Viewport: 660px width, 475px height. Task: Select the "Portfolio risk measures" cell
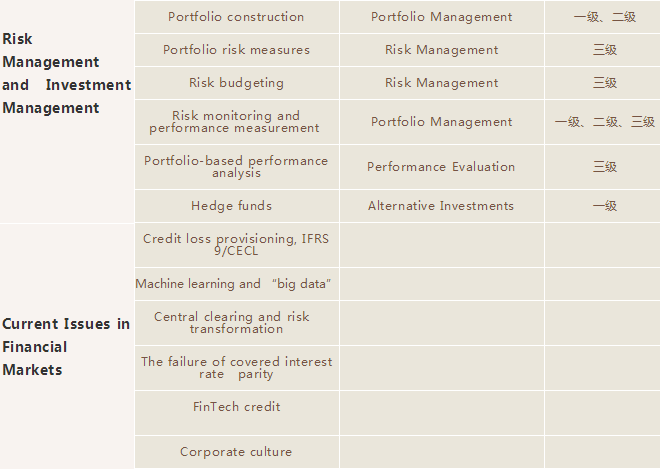pos(236,50)
